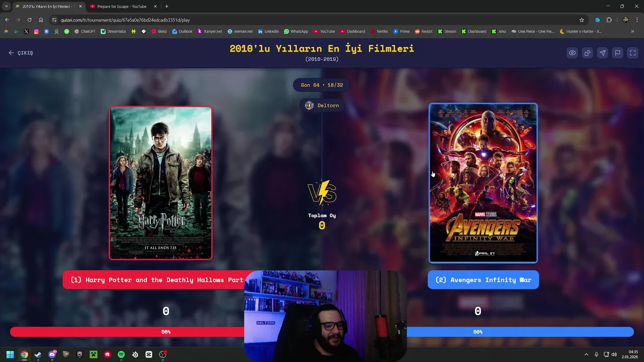Open the tab search dropdown arrow
The image size is (644, 362).
coord(6,7)
